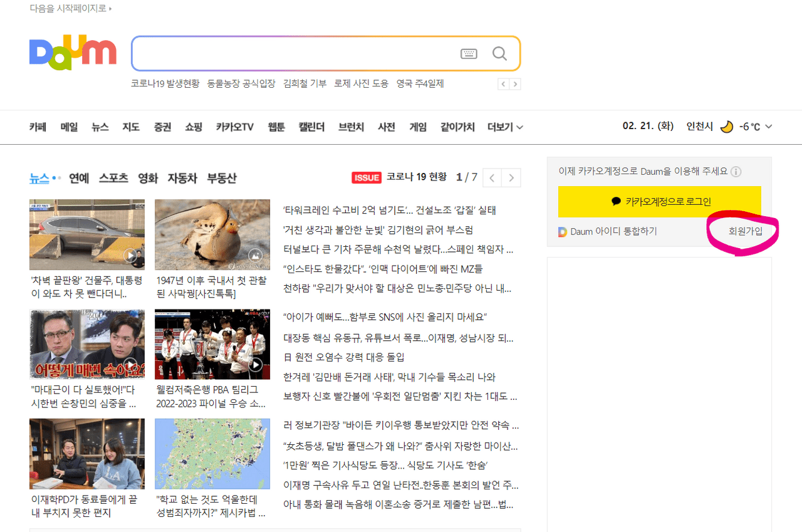Click the 회원가입 link

[746, 231]
